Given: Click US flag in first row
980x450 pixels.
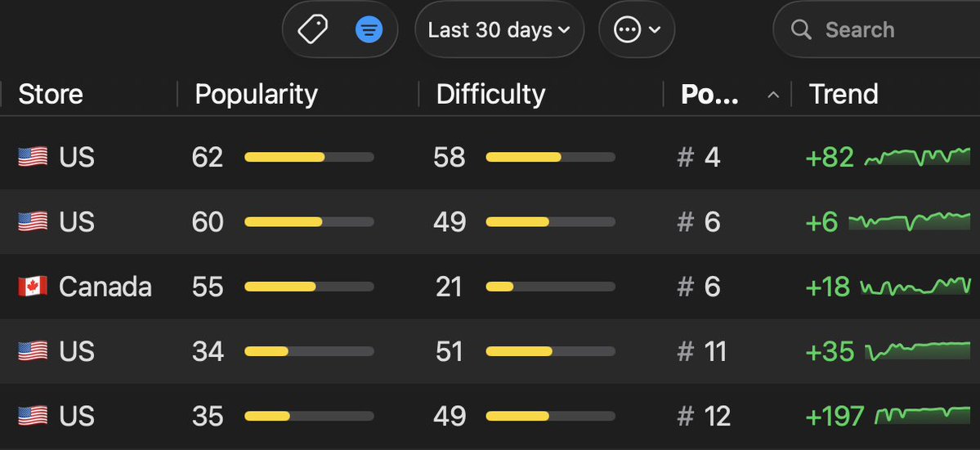Looking at the screenshot, I should click(x=33, y=157).
